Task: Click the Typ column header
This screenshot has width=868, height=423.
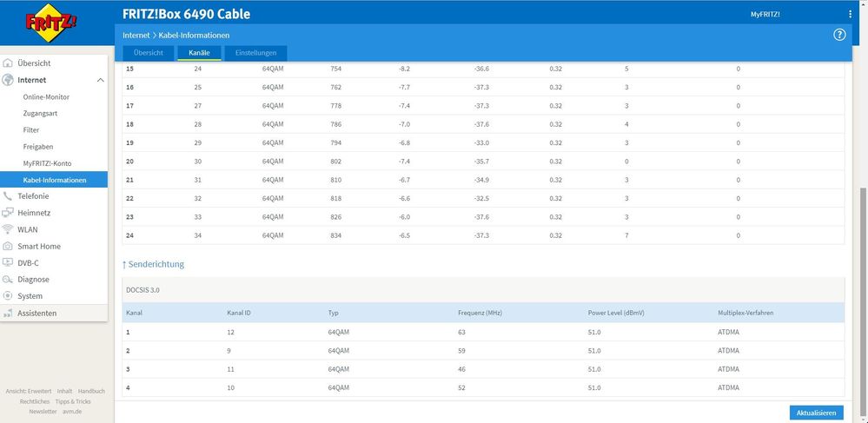Action: (x=333, y=313)
